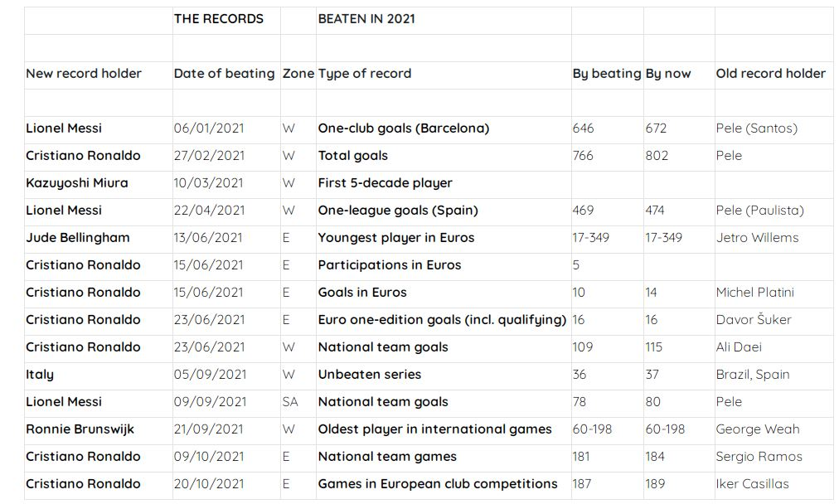Select the "Games in European club competitions" cell

click(438, 484)
